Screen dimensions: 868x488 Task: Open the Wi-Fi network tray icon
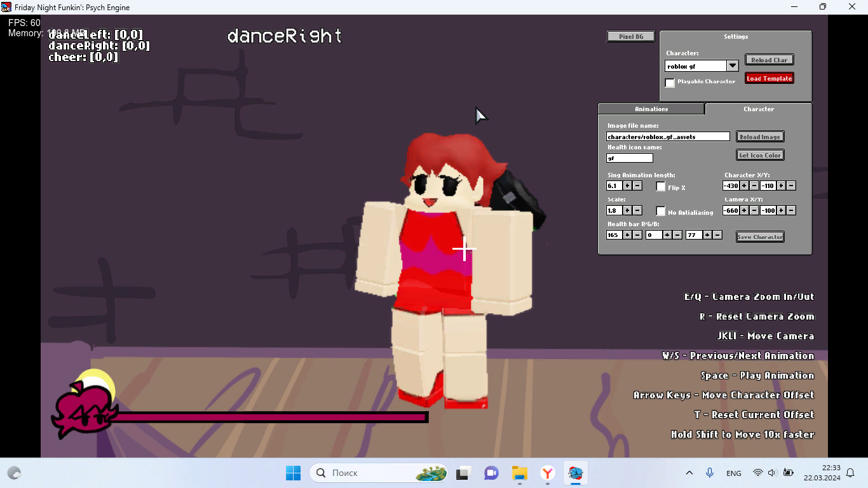pos(757,473)
